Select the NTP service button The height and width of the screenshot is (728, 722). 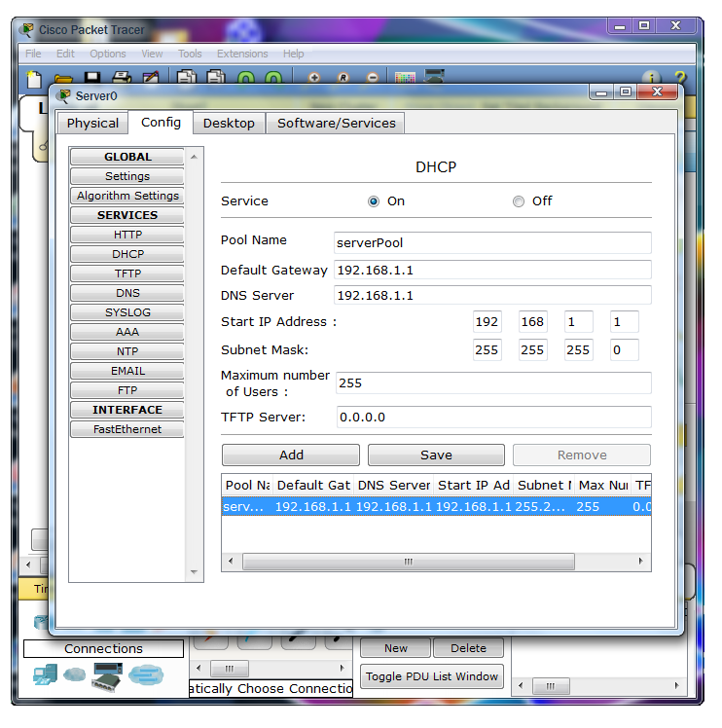(127, 352)
